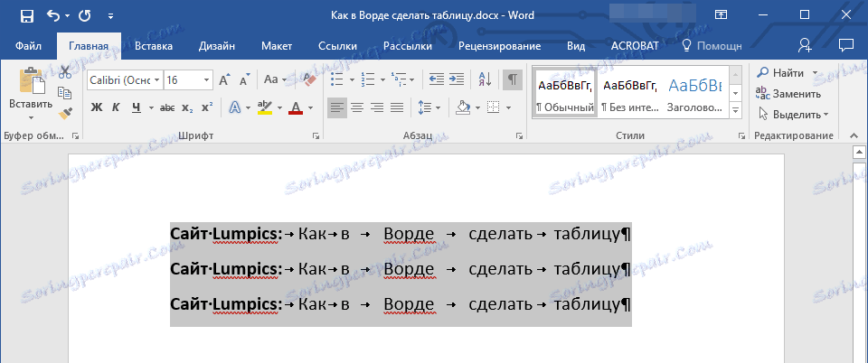The image size is (868, 363).
Task: Align text to the right
Action: 377,107
